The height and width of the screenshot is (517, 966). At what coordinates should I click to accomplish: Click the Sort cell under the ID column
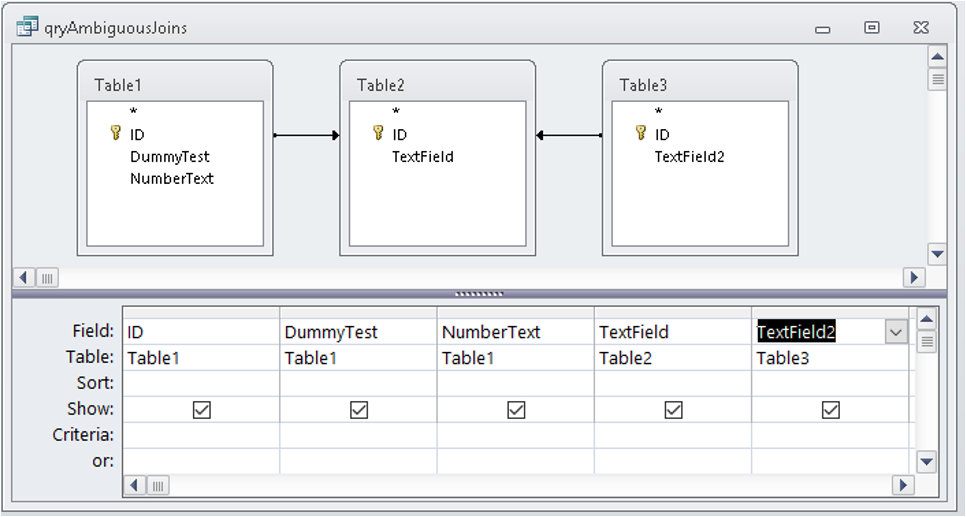pos(201,383)
